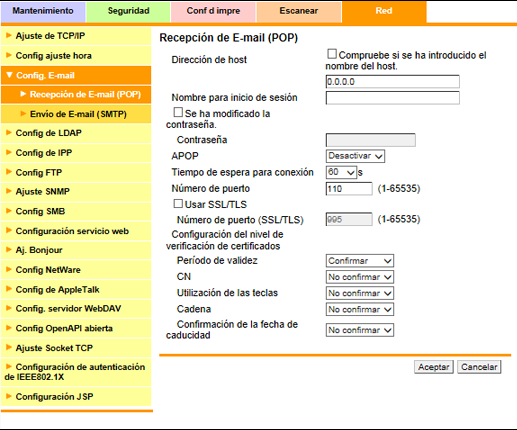Open Config. servidor WebDAV

(x=76, y=309)
